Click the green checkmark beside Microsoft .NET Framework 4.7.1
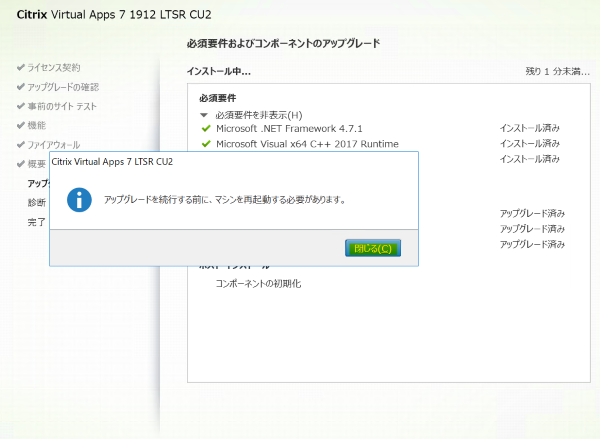Viewport: 600px width, 439px height. pos(206,128)
